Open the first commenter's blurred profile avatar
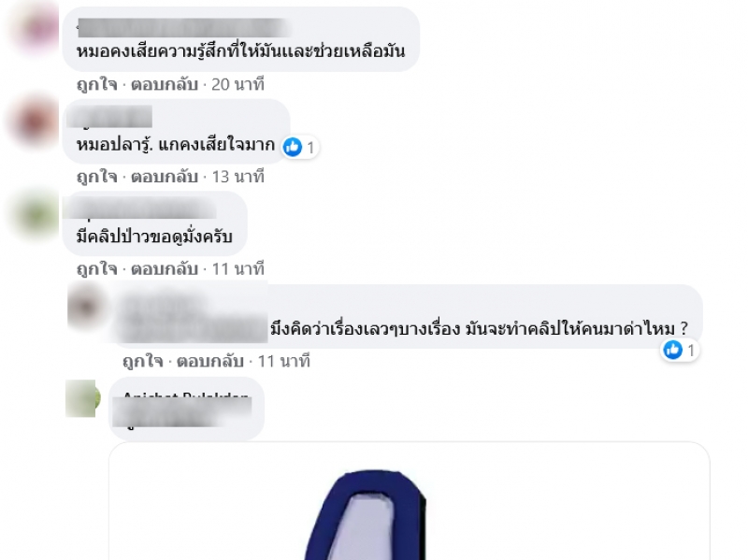The image size is (748, 560). click(x=36, y=29)
